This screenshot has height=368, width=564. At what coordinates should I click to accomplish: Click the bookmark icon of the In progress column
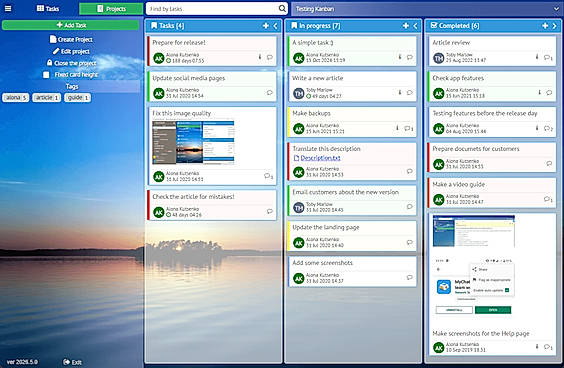[294, 26]
